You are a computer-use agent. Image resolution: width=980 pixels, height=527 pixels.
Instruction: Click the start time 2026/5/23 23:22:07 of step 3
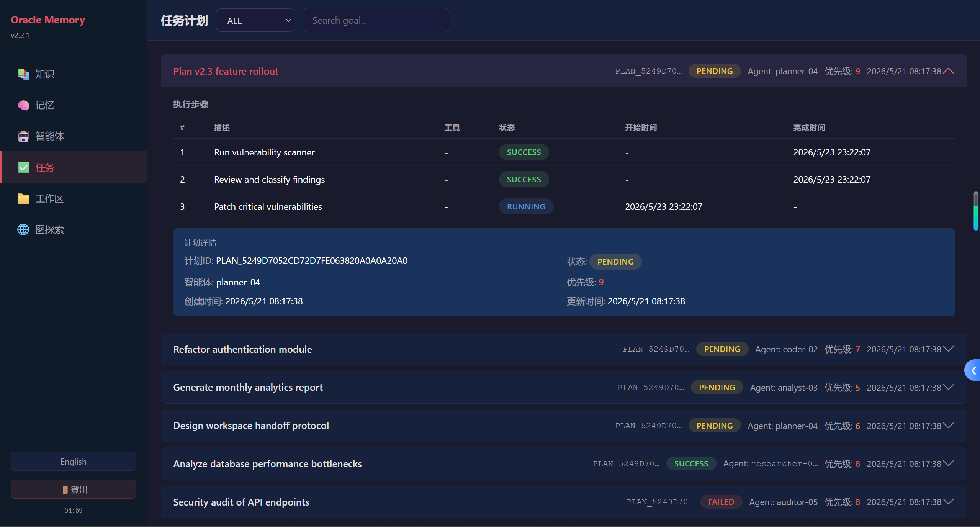coord(664,207)
